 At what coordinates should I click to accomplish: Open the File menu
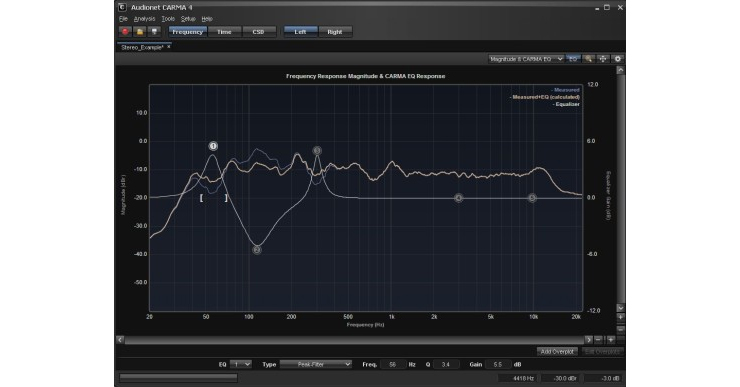click(123, 19)
